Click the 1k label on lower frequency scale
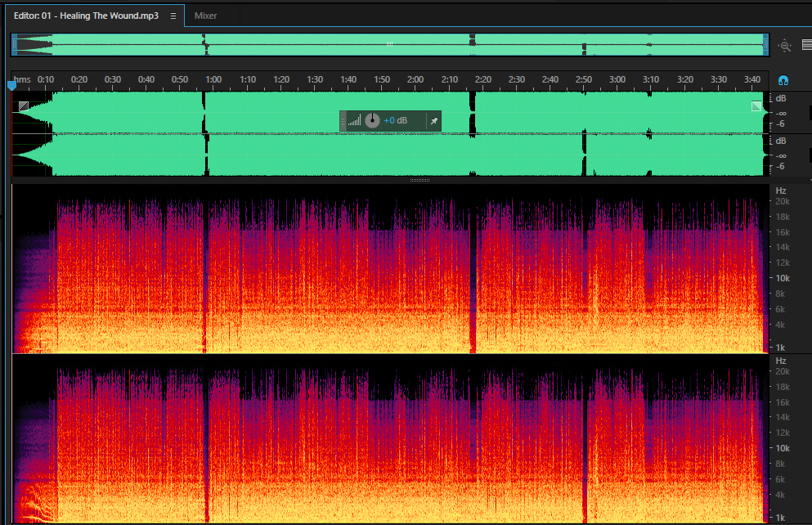Screen dimensions: 812x525 click(x=780, y=518)
